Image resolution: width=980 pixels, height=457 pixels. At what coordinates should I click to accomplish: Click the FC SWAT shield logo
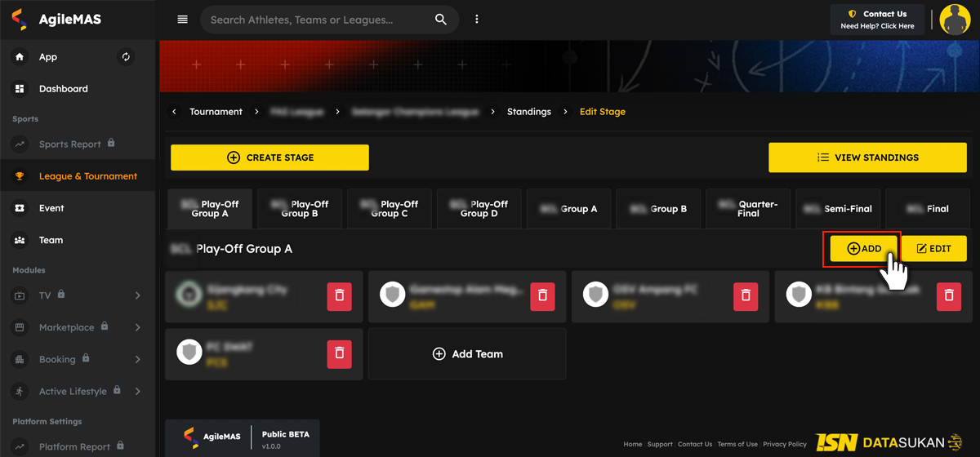[x=189, y=352]
